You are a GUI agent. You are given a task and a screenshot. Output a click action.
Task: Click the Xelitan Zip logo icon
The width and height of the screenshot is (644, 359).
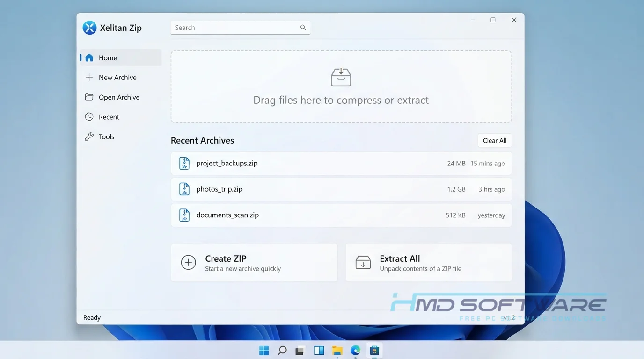[89, 28]
